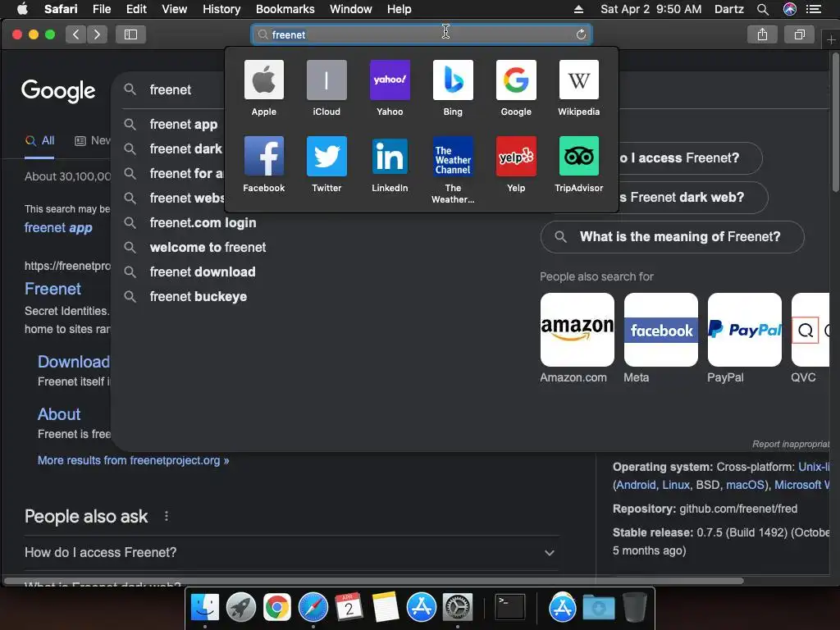Open the 'About' sitelink

(59, 414)
